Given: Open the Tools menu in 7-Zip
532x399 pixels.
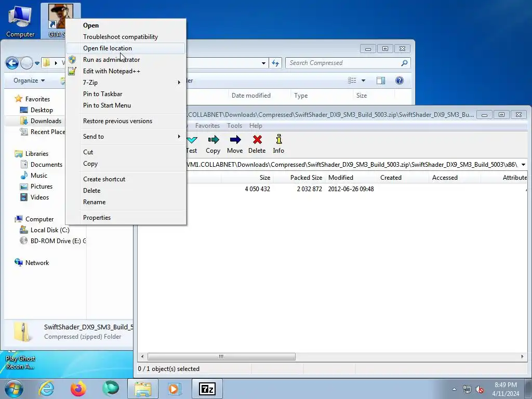Looking at the screenshot, I should [234, 126].
